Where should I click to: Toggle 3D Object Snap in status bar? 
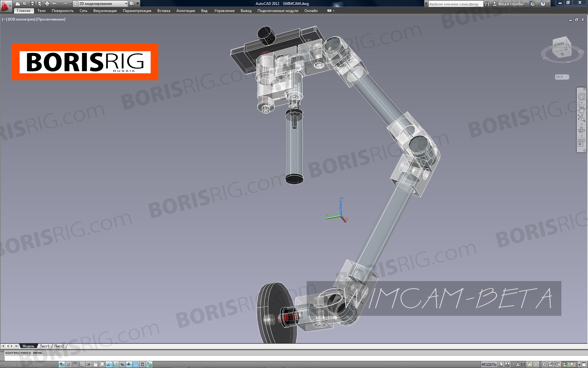(102, 365)
